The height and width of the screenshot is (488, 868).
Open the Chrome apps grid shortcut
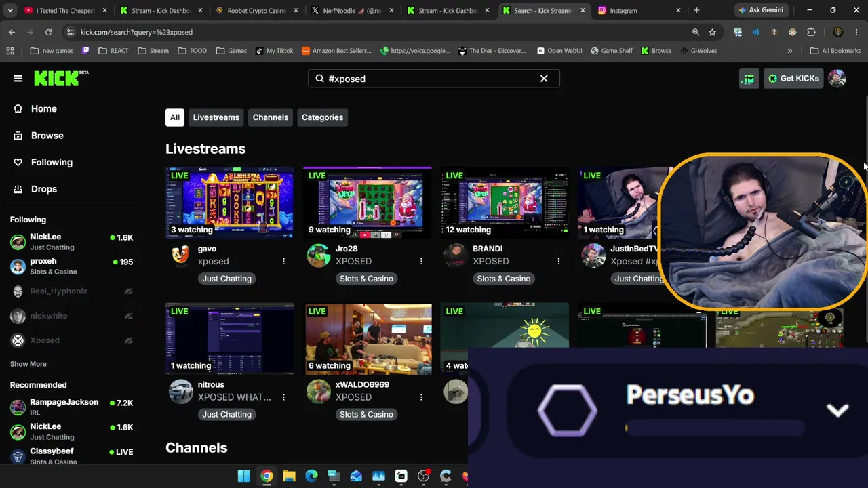(x=10, y=51)
